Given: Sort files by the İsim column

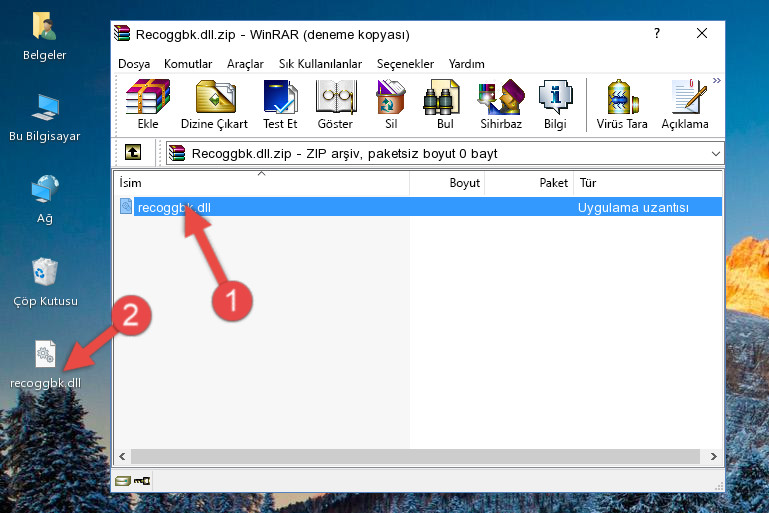Looking at the screenshot, I should pyautogui.click(x=262, y=183).
